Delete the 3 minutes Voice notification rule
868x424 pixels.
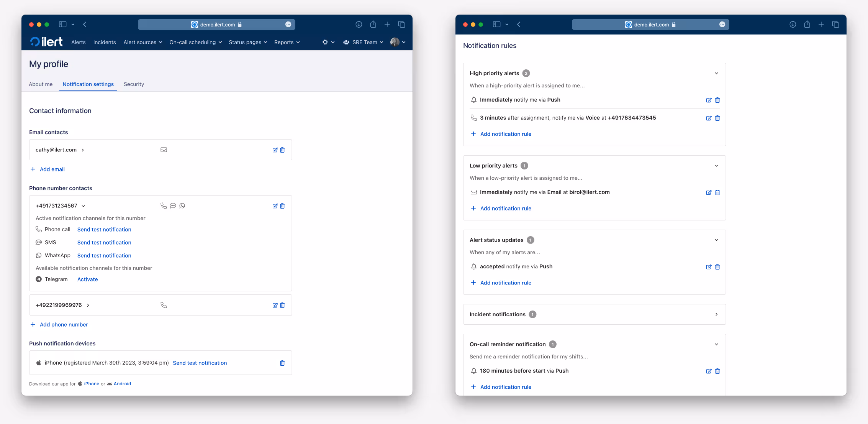pyautogui.click(x=717, y=118)
